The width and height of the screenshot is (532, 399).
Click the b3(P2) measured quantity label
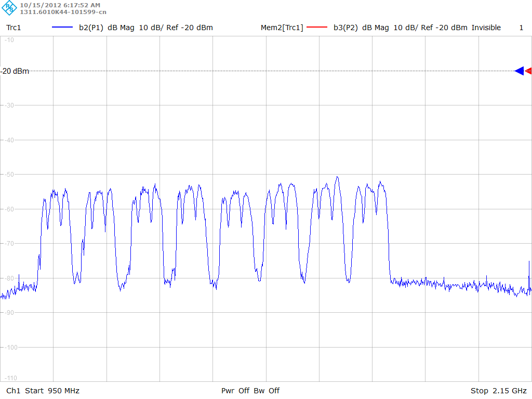point(345,28)
